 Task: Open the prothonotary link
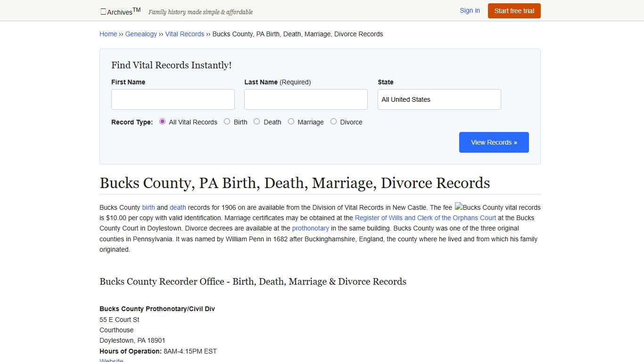pos(310,228)
